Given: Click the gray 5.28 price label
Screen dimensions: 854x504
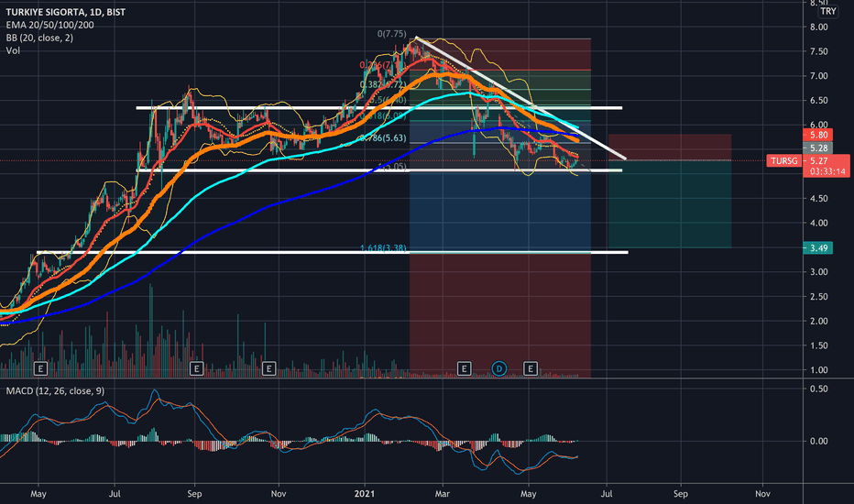Looking at the screenshot, I should click(818, 148).
